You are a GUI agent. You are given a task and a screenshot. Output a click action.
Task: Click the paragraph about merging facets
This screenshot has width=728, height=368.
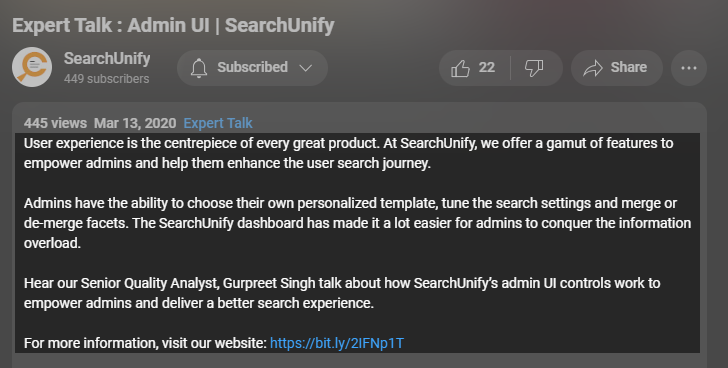coord(358,223)
